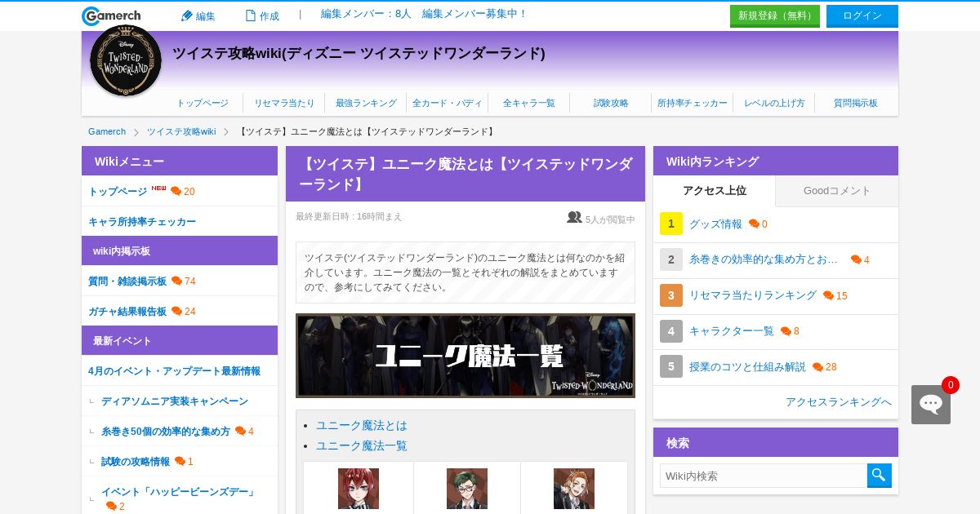Viewport: 980px width, 514px height.
Task: Jump to ユニーク魔法一覧 section
Action: click(x=361, y=446)
